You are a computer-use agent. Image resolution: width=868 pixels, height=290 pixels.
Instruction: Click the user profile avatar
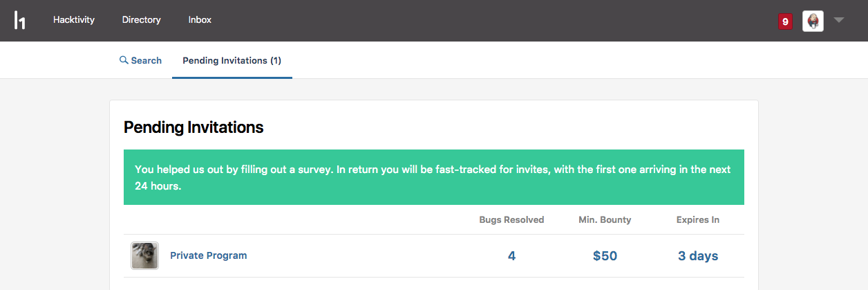[x=813, y=21]
